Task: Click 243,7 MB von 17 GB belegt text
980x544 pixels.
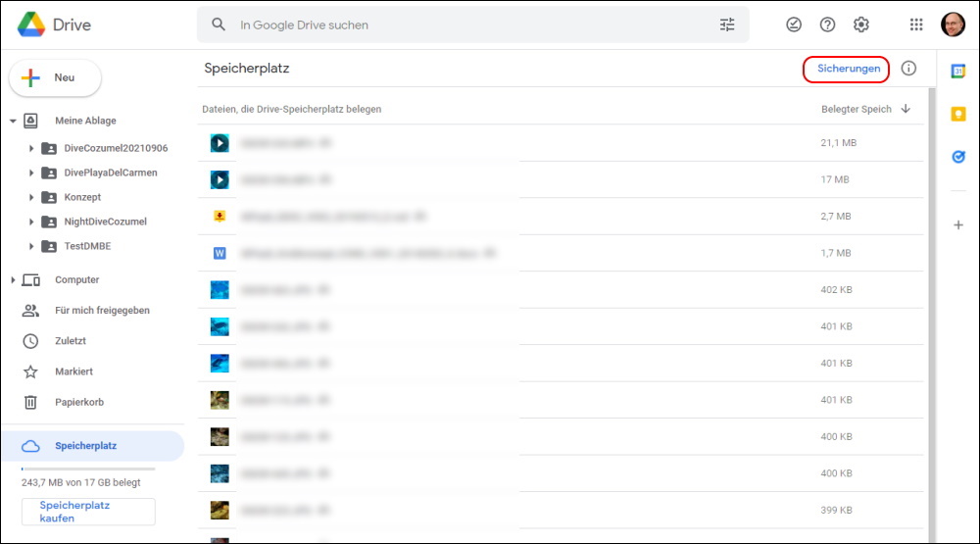Action: click(80, 482)
